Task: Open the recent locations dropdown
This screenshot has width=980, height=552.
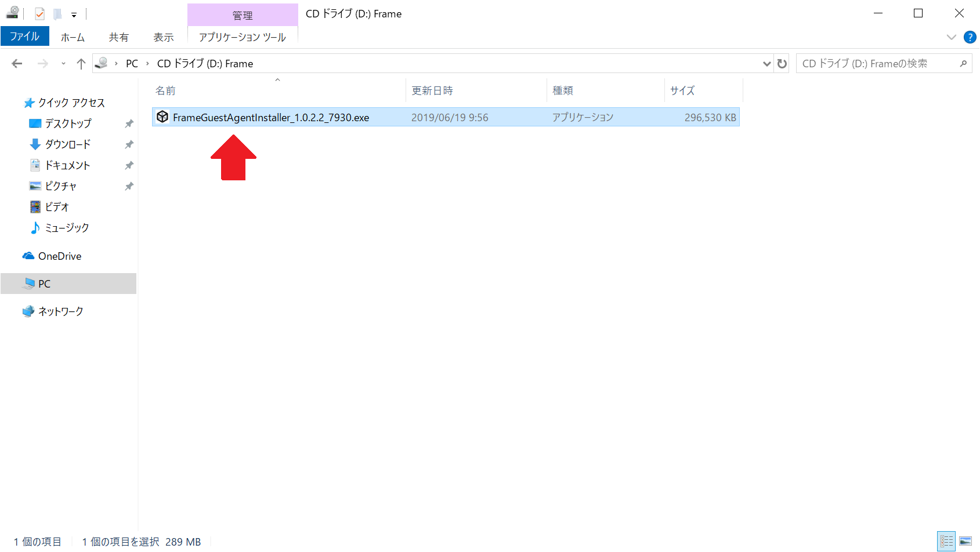Action: [63, 64]
